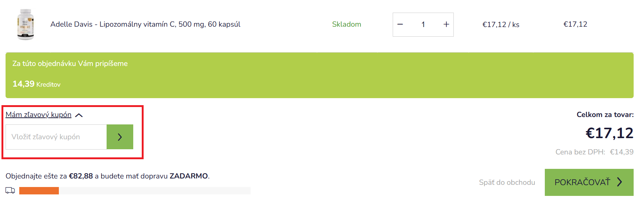Decrease quantity with the minus button
The width and height of the screenshot is (644, 207).
click(400, 24)
